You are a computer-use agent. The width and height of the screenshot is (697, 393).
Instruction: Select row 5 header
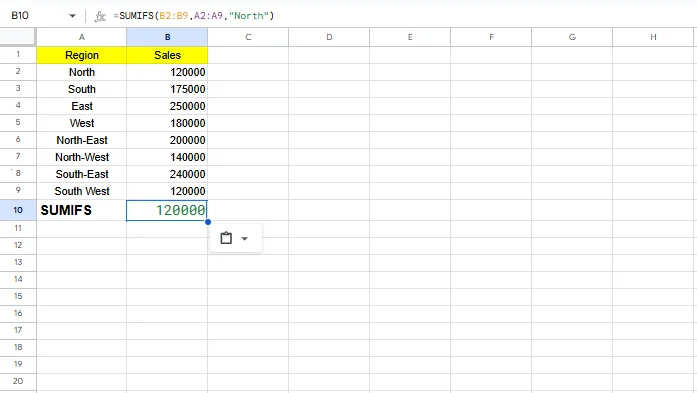(x=18, y=122)
